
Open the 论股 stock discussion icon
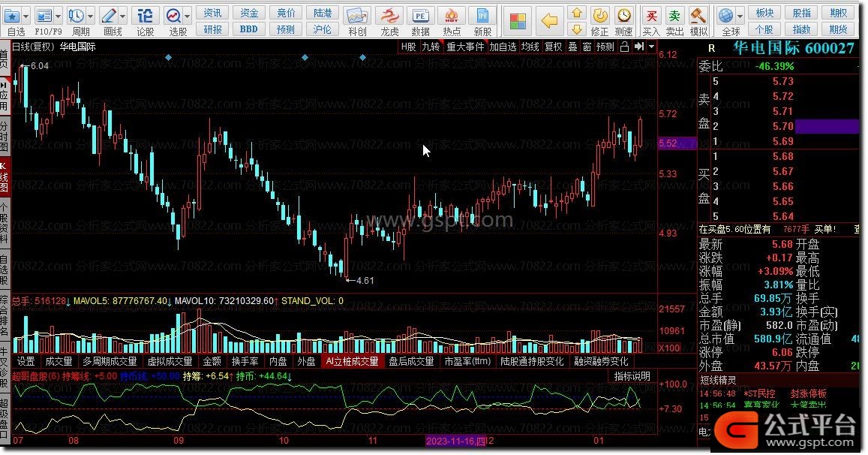click(145, 16)
